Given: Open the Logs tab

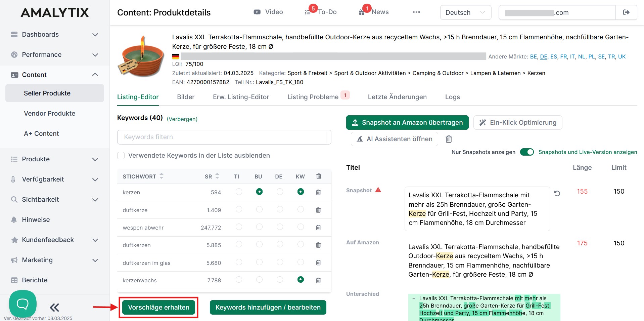Looking at the screenshot, I should (x=452, y=97).
